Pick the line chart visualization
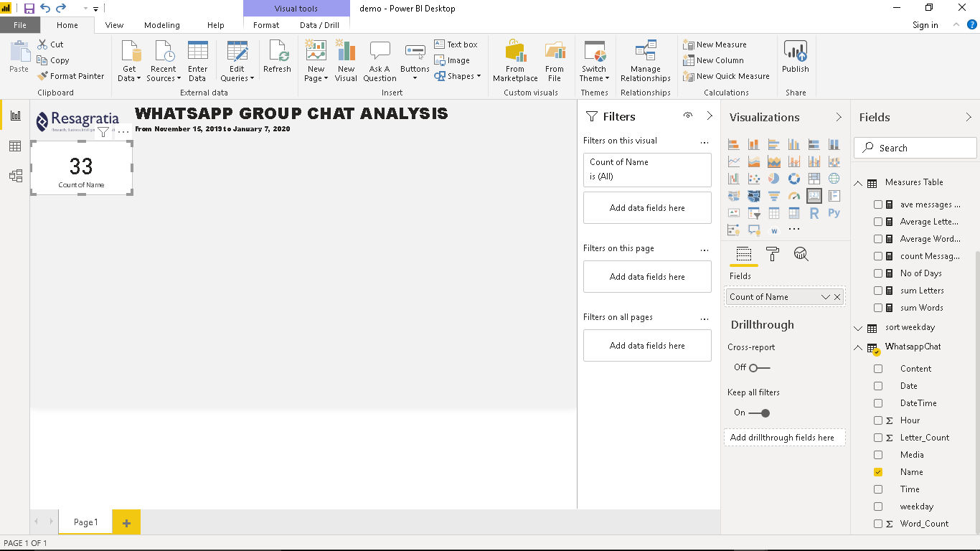This screenshot has height=551, width=980. tap(734, 161)
